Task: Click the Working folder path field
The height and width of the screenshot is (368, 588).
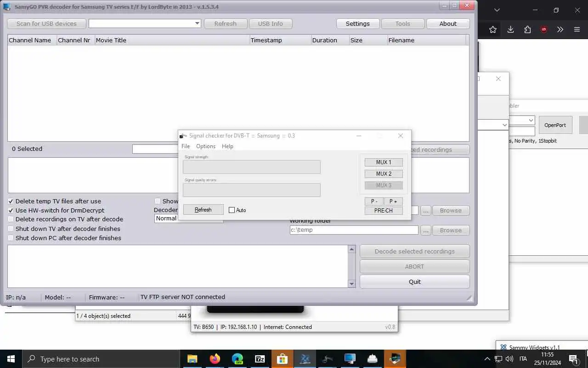Action: click(x=354, y=230)
